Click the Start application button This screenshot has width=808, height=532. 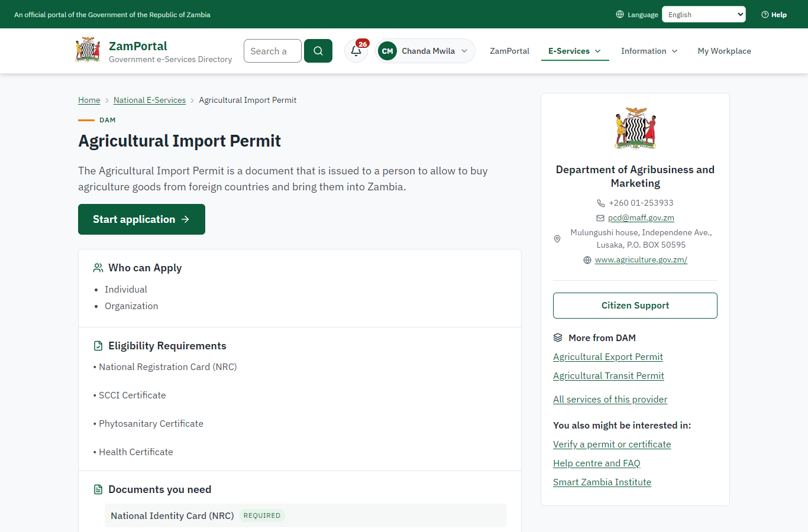141,219
